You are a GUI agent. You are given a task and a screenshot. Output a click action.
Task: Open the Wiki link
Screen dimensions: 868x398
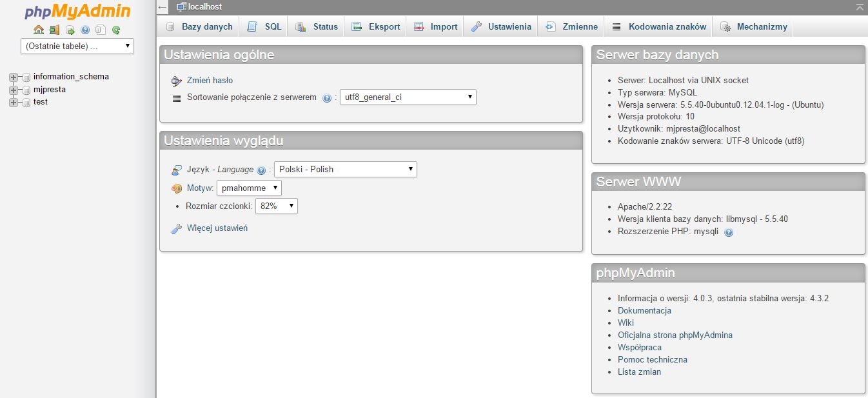[626, 323]
